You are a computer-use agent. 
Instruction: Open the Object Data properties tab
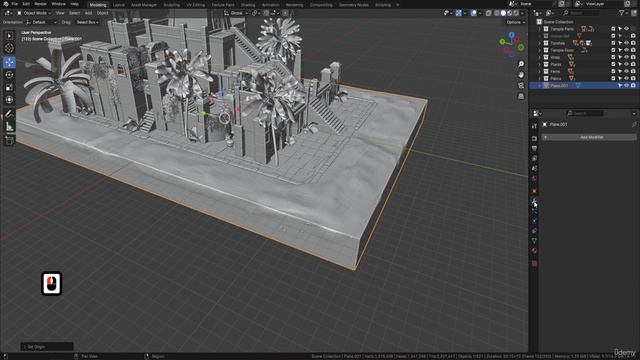(534, 241)
